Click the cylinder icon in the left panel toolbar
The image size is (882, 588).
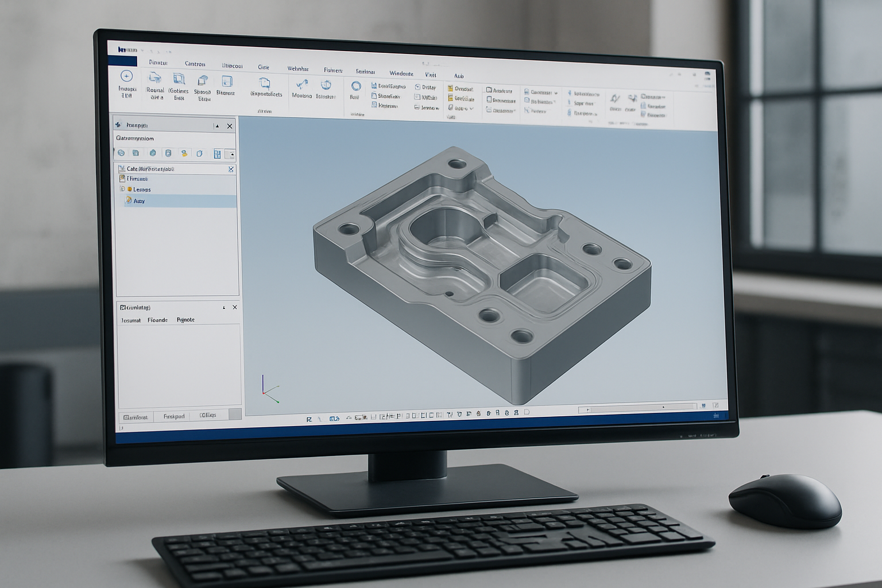point(168,153)
